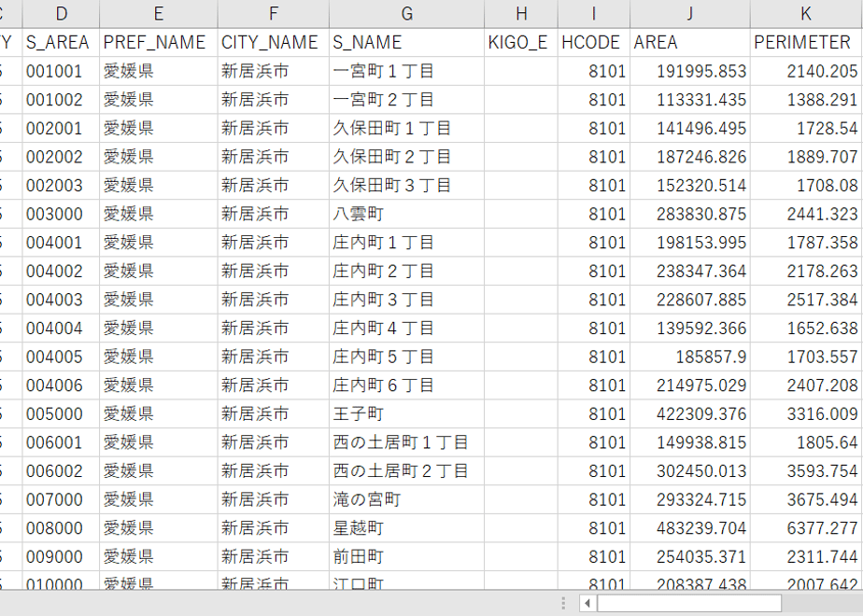Click the S_AREA header cell
This screenshot has height=616, width=863.
coord(61,42)
